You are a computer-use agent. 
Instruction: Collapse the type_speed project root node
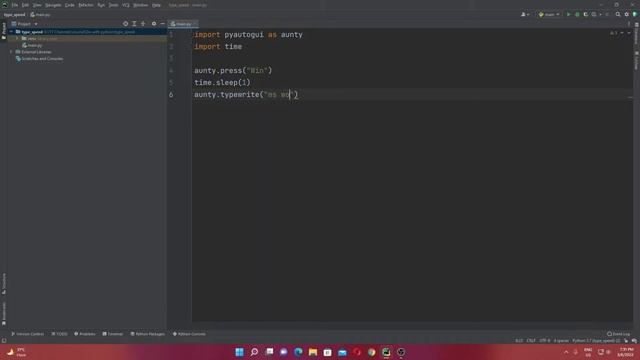(11, 32)
